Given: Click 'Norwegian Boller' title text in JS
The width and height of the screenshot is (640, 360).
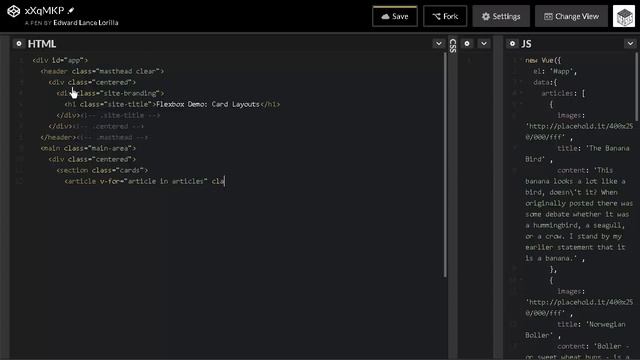Looking at the screenshot, I should [575, 329].
